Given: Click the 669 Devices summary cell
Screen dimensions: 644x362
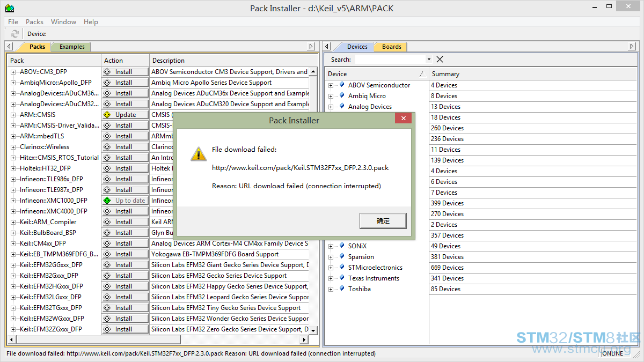Looking at the screenshot, I should click(447, 268).
